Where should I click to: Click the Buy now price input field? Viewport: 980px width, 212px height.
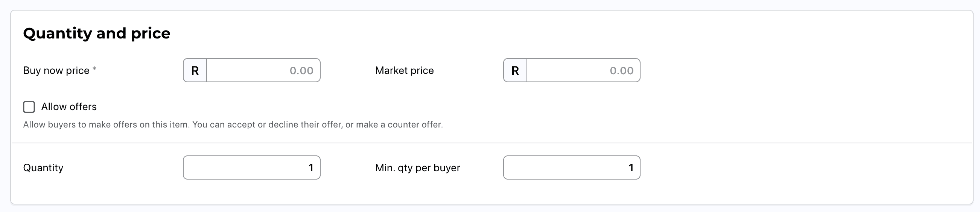click(263, 71)
